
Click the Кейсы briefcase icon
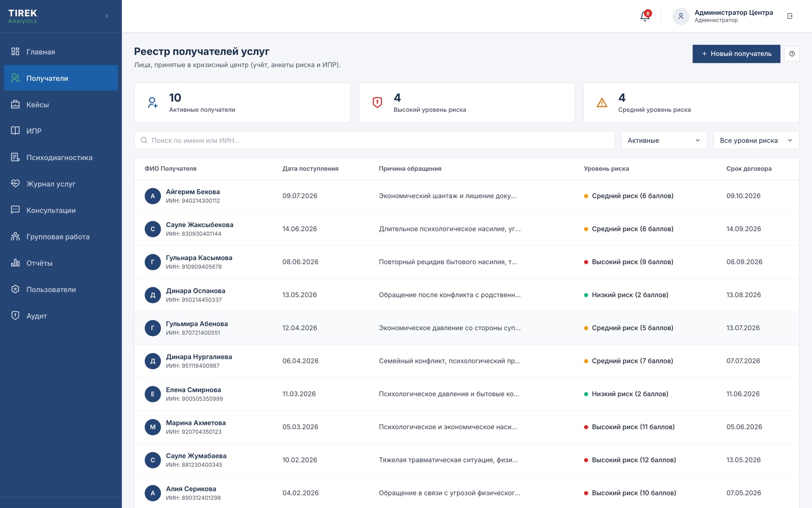point(15,104)
